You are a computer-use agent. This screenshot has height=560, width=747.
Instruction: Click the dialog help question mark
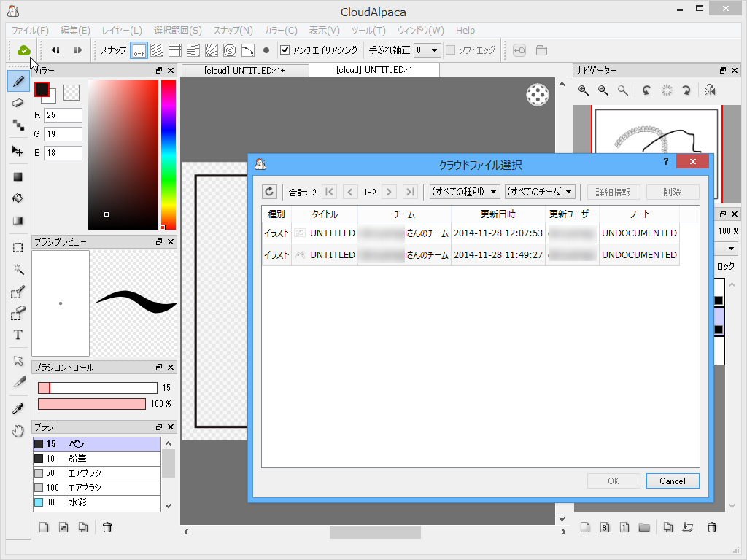click(x=665, y=162)
